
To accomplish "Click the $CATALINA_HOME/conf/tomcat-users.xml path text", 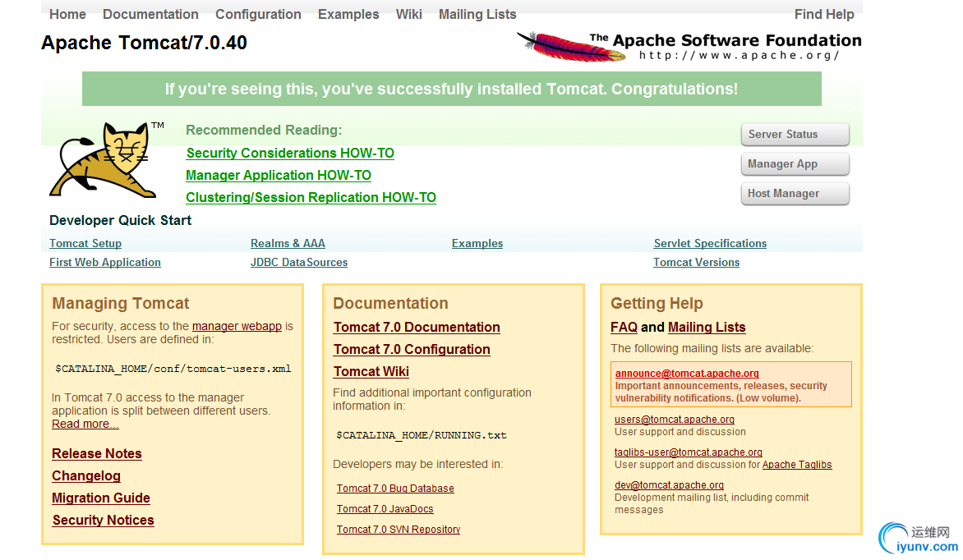I will [x=173, y=369].
